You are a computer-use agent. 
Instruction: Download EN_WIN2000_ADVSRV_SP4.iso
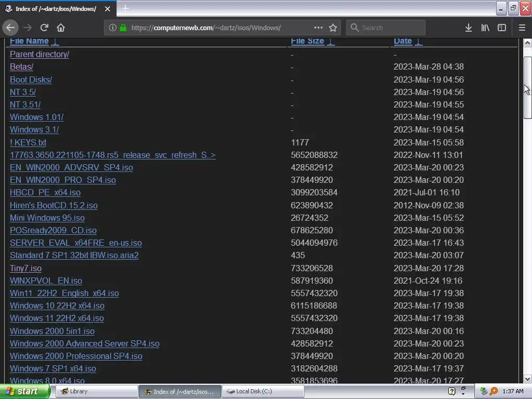(x=71, y=168)
